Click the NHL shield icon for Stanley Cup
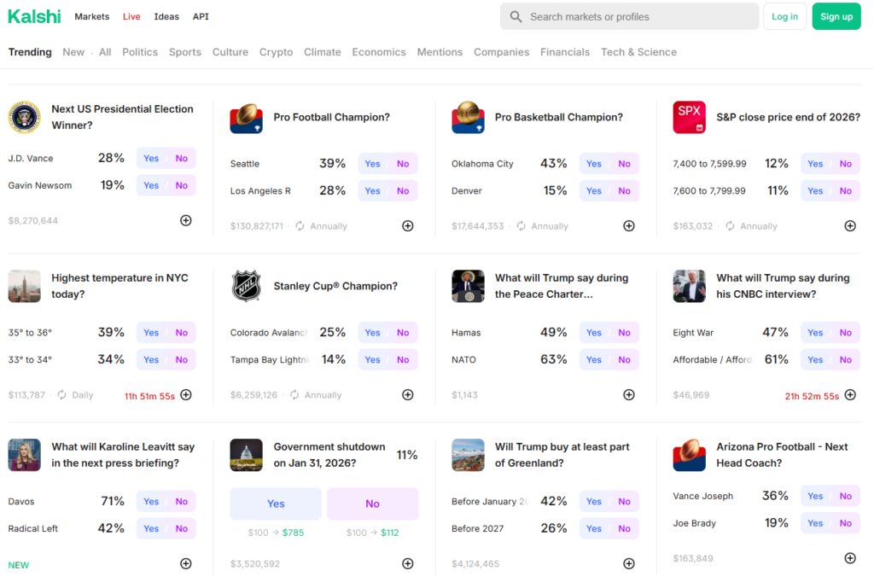The height and width of the screenshot is (588, 874). pos(247,286)
